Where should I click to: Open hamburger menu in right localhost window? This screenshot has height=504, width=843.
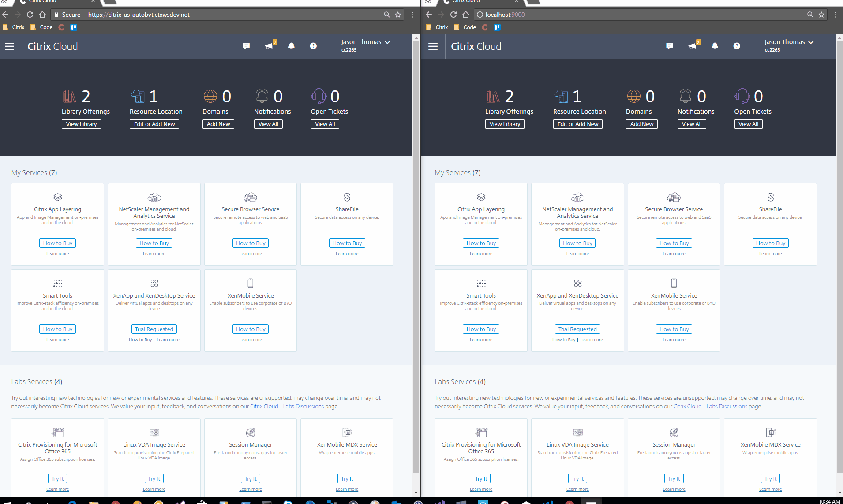pyautogui.click(x=433, y=46)
